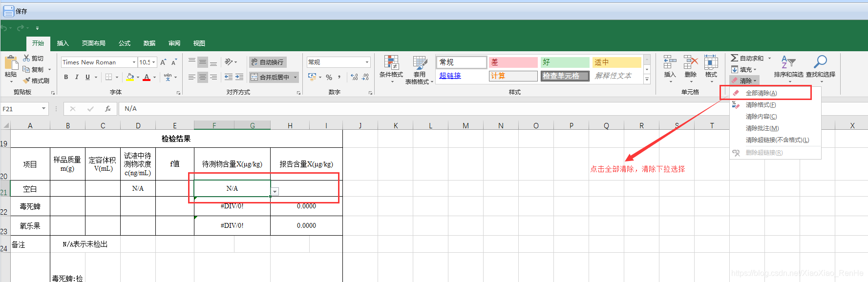The width and height of the screenshot is (868, 282).
Task: Toggle Wrap Text (自动换行)
Action: [267, 62]
